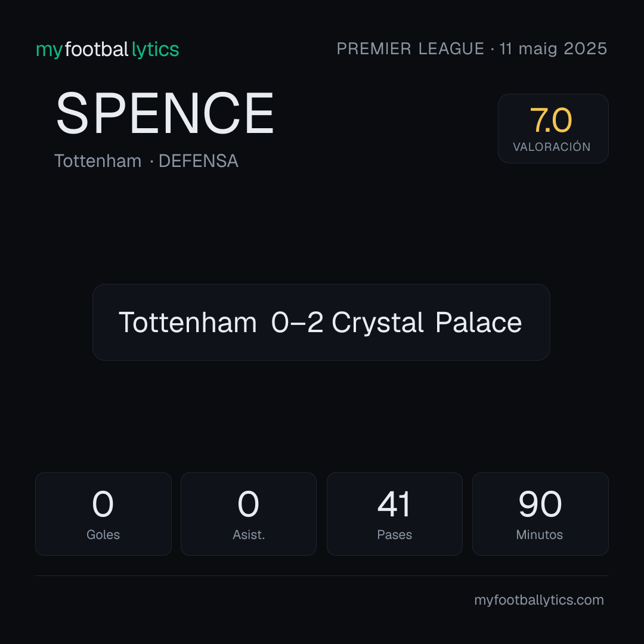Select the Asist. stat card
The height and width of the screenshot is (644, 644).
pyautogui.click(x=249, y=514)
